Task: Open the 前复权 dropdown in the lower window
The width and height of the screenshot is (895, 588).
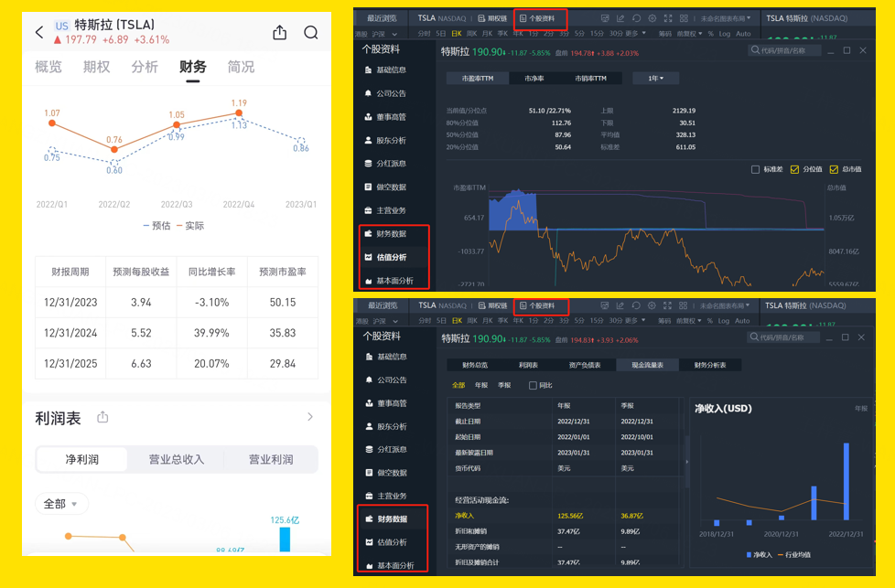Action: click(x=689, y=321)
